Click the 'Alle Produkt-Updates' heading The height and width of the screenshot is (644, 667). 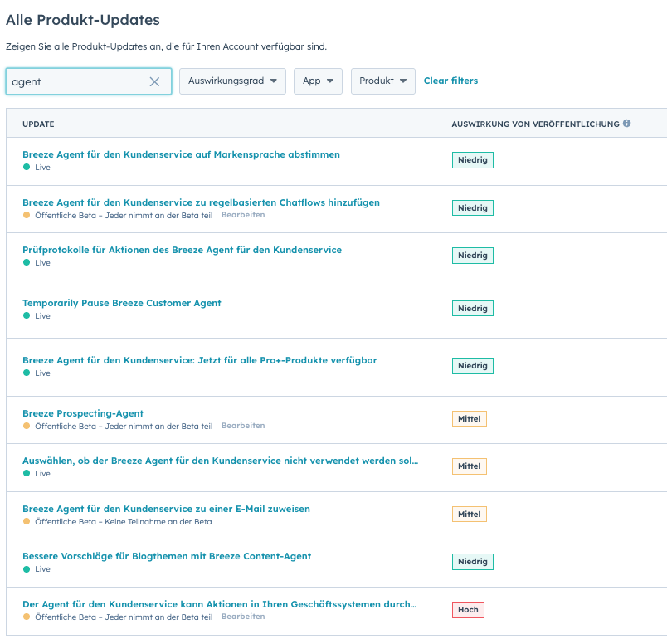pyautogui.click(x=82, y=20)
